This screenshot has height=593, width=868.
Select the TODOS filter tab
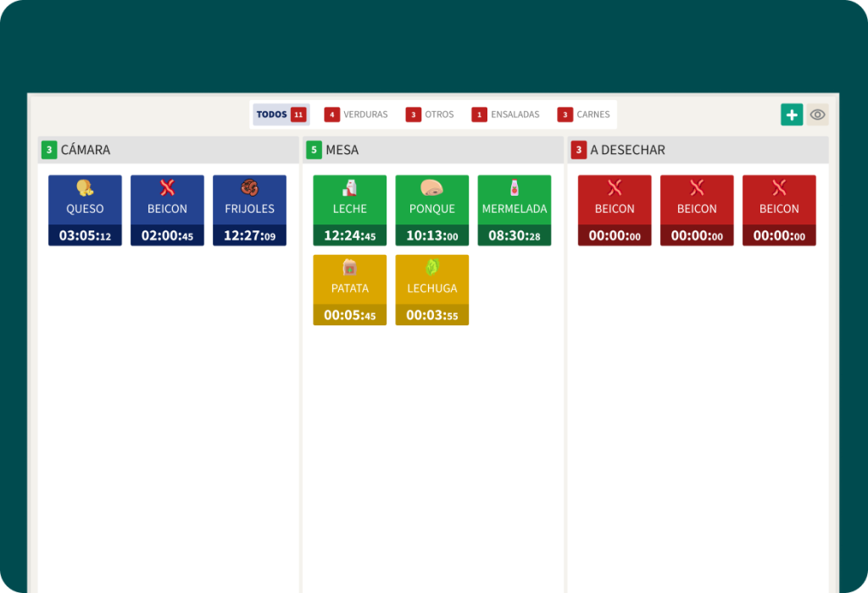tap(281, 114)
